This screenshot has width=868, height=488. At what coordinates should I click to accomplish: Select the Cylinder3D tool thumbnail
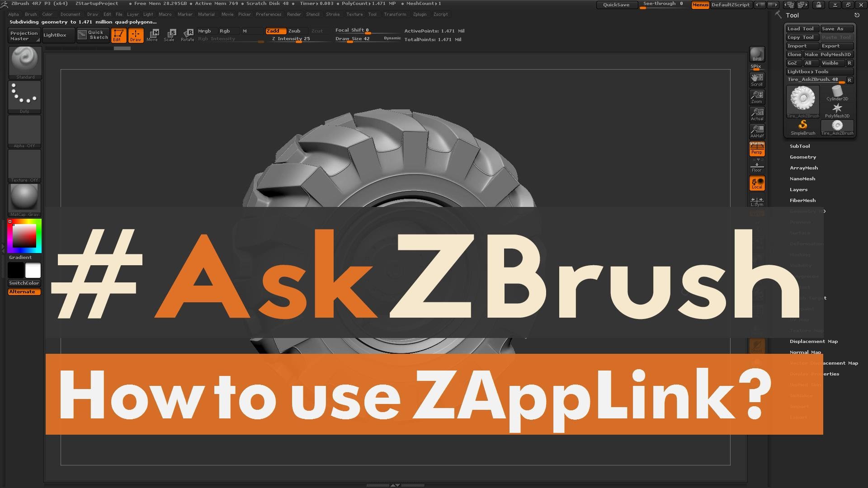click(x=837, y=94)
